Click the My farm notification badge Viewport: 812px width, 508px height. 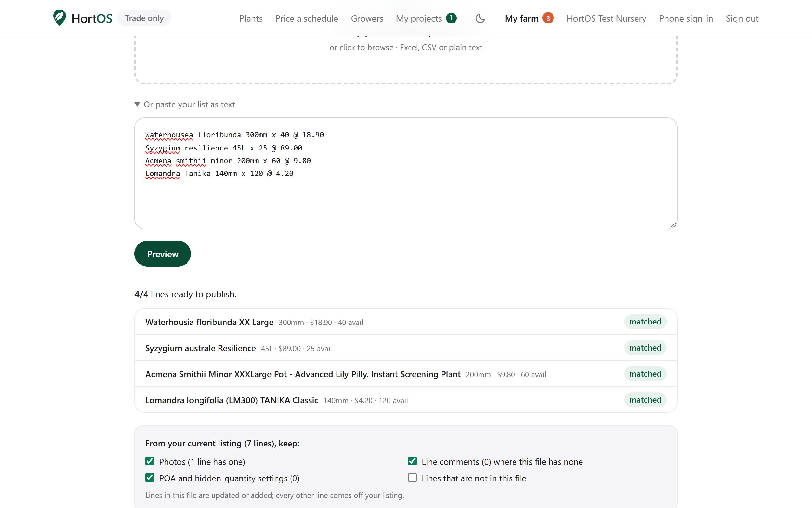(547, 18)
